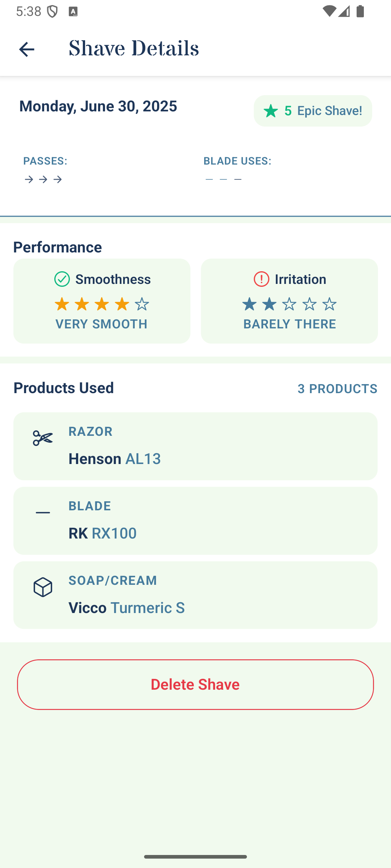
Task: Tap the passes arrows indicator
Action: click(43, 179)
